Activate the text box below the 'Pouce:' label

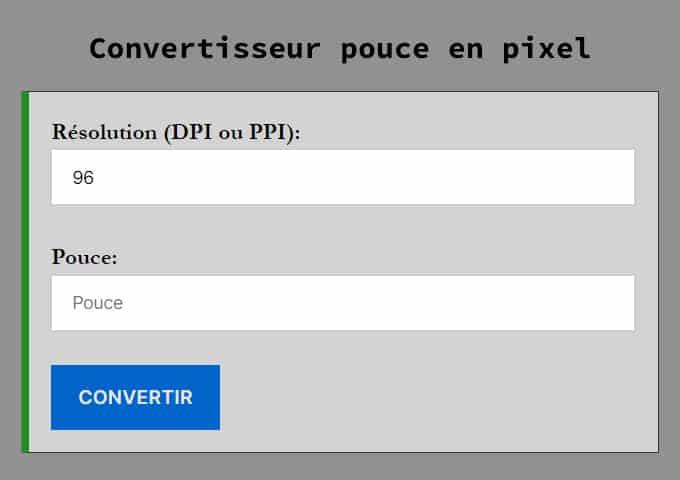(342, 303)
